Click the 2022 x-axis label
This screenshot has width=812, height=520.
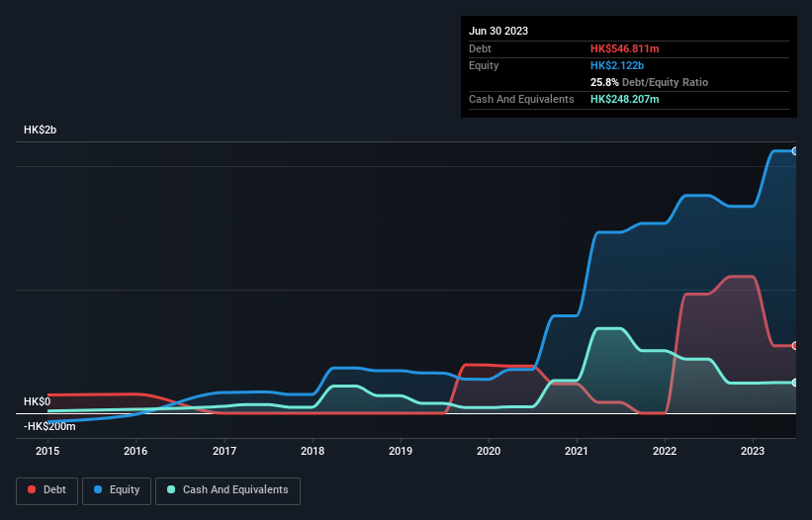[665, 451]
